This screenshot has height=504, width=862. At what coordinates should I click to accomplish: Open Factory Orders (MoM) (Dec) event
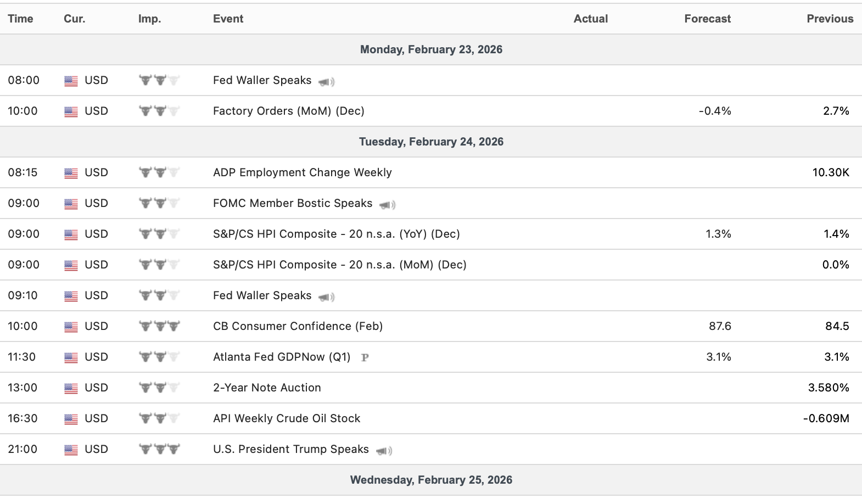tap(288, 111)
